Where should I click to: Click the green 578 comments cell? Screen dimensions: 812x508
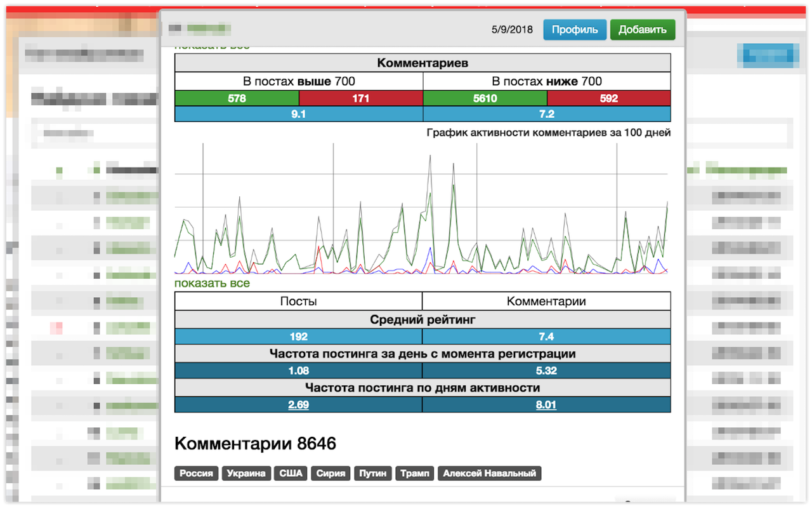coord(237,98)
